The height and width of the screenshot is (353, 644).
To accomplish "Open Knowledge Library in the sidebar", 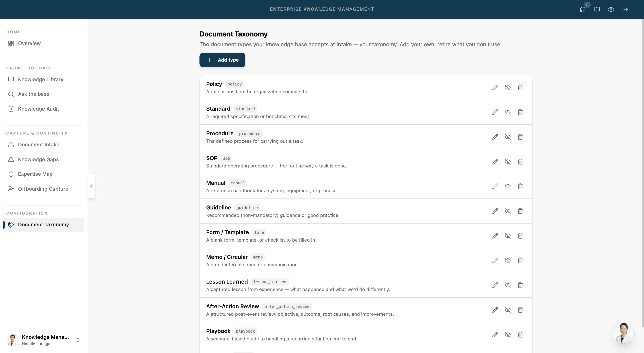I will pos(44,79).
